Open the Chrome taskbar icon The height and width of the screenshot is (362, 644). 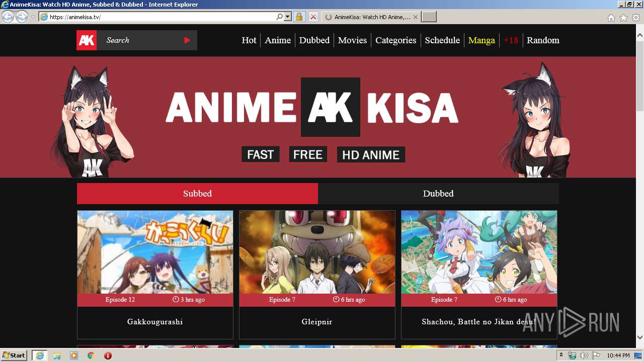[91, 355]
